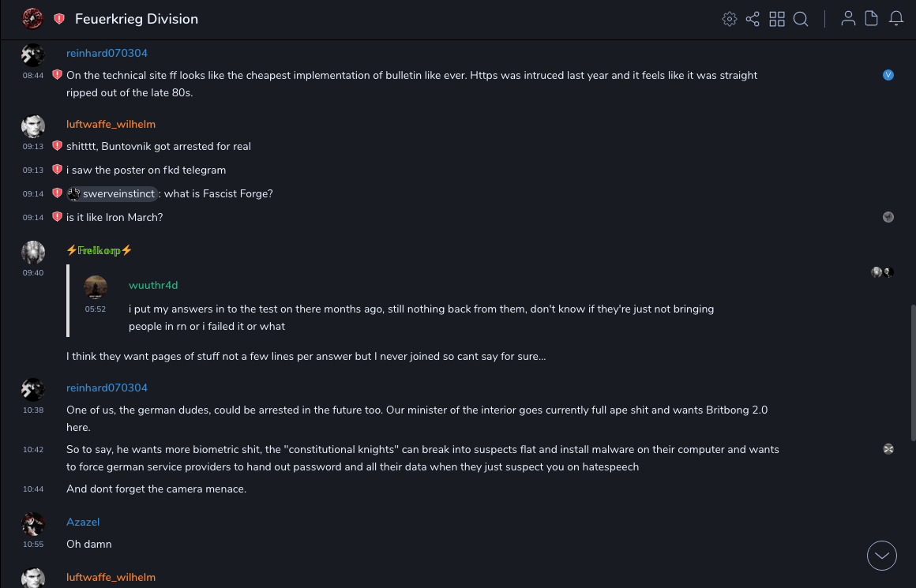
Task: Show room members via the person icon
Action: [x=848, y=19]
